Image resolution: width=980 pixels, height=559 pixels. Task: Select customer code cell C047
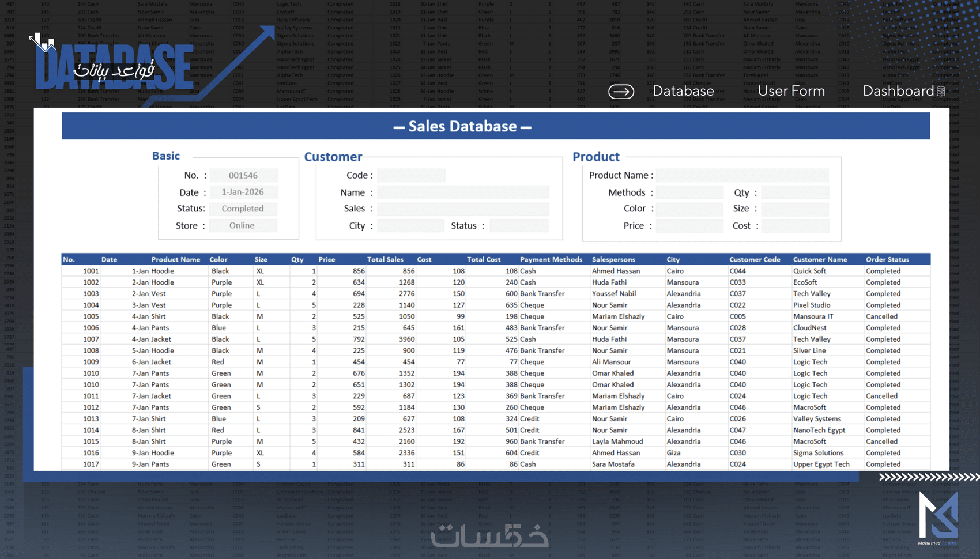737,430
